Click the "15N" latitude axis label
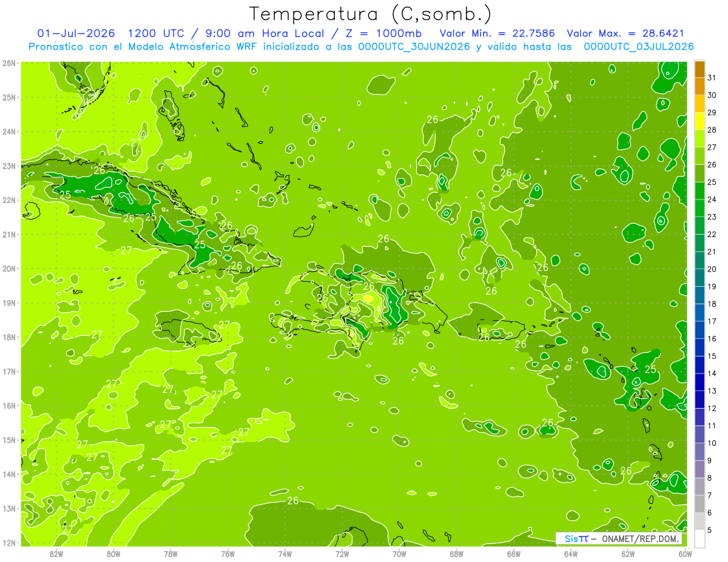Viewport: 728px width, 562px height. pos(8,440)
